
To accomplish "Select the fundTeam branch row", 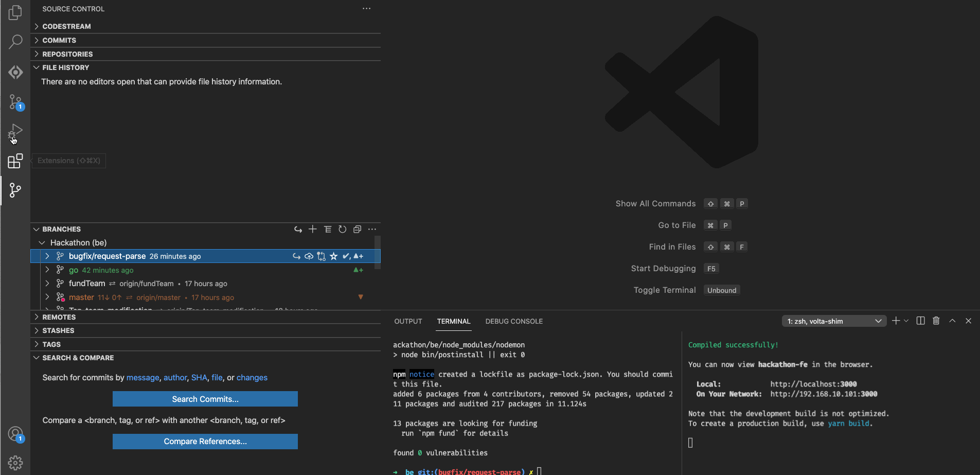I will coord(206,284).
